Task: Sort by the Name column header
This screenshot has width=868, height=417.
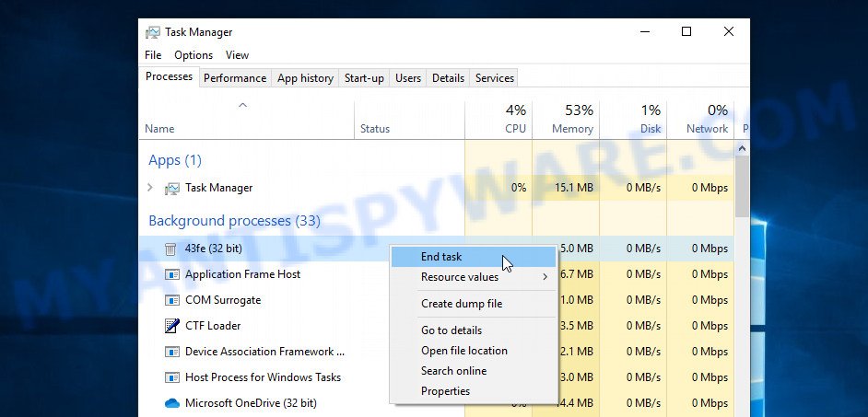Action: coord(246,120)
